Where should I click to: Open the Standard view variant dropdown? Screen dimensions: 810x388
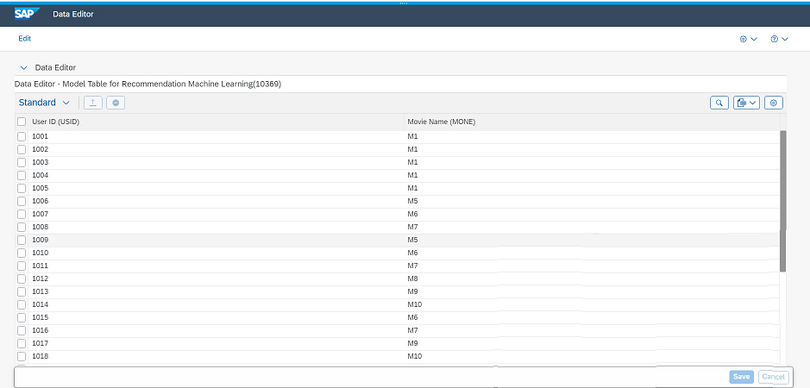click(44, 103)
